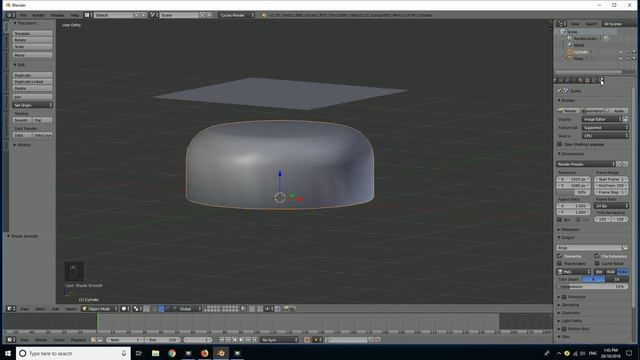640x360 pixels.
Task: Jump to the start frame in timeline
Action: 222,340
